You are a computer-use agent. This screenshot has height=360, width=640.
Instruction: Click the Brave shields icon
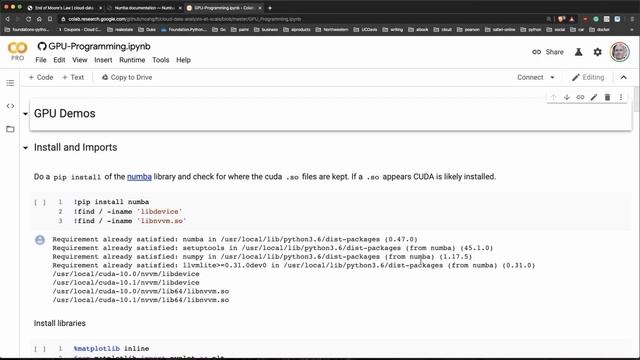pos(562,19)
